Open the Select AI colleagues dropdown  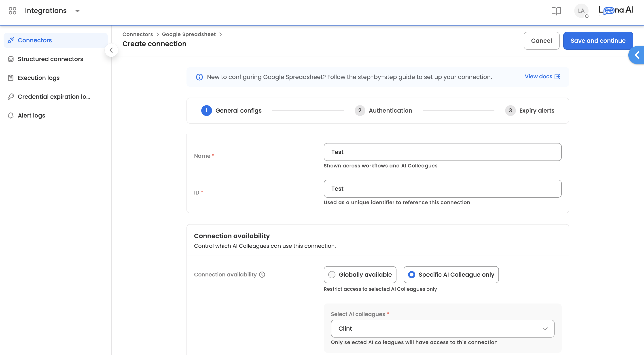pyautogui.click(x=443, y=329)
